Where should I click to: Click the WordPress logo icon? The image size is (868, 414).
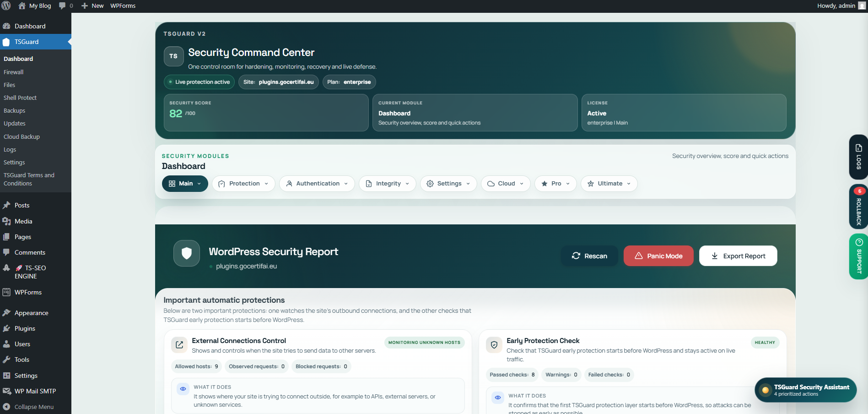tap(6, 5)
